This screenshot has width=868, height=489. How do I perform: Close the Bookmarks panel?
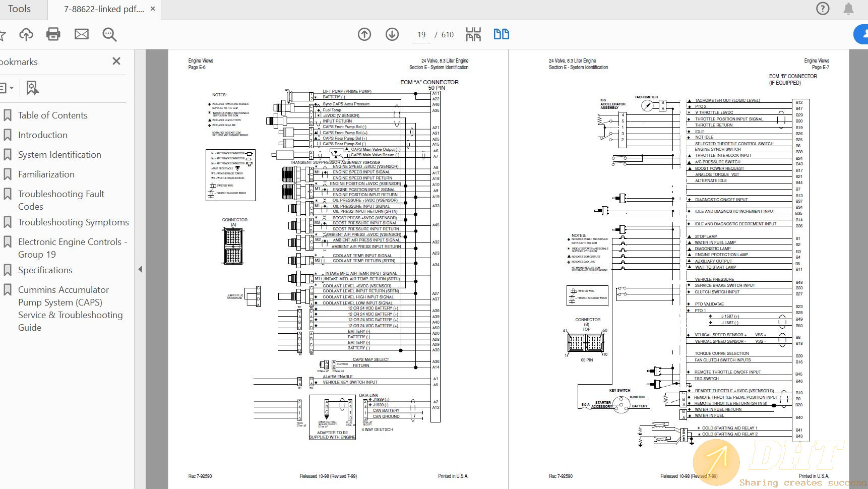tap(116, 61)
